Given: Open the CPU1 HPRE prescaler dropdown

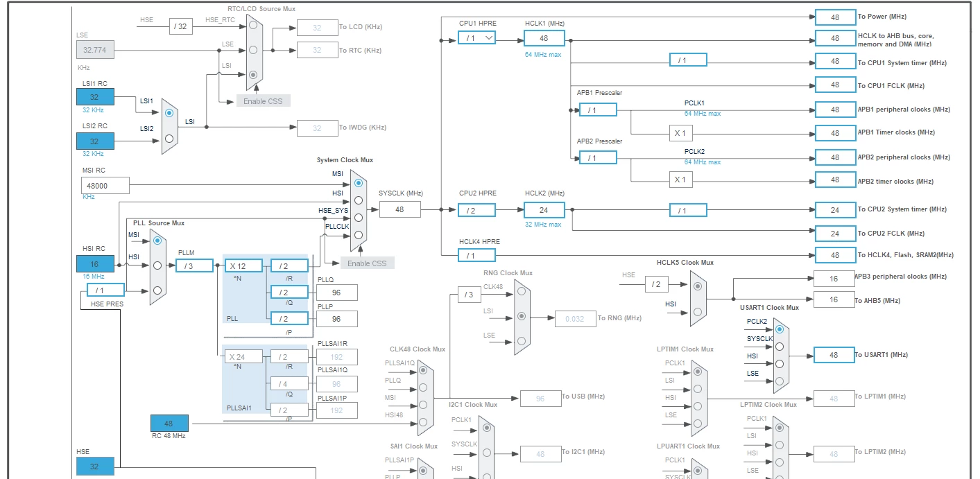Looking at the screenshot, I should (x=476, y=37).
